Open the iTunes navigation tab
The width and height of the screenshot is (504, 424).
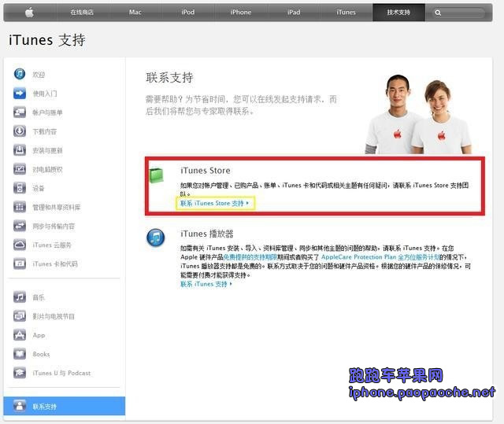coord(346,13)
